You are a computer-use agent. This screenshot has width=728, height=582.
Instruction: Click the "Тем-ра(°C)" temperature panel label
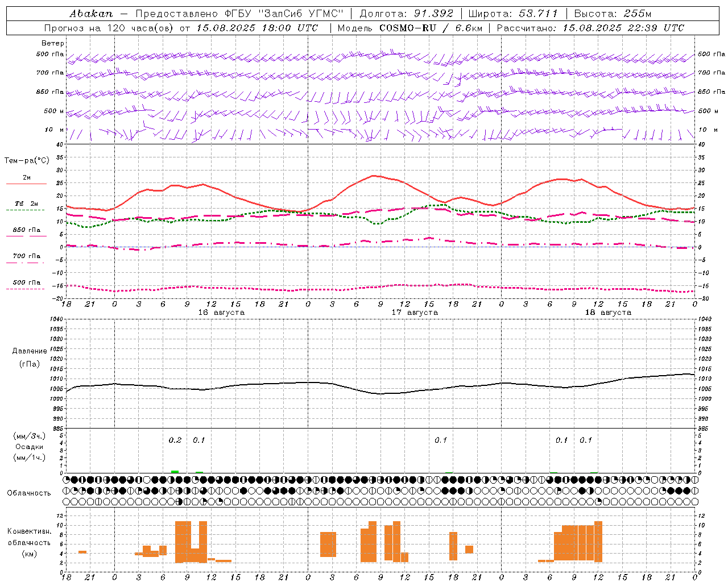click(x=27, y=161)
